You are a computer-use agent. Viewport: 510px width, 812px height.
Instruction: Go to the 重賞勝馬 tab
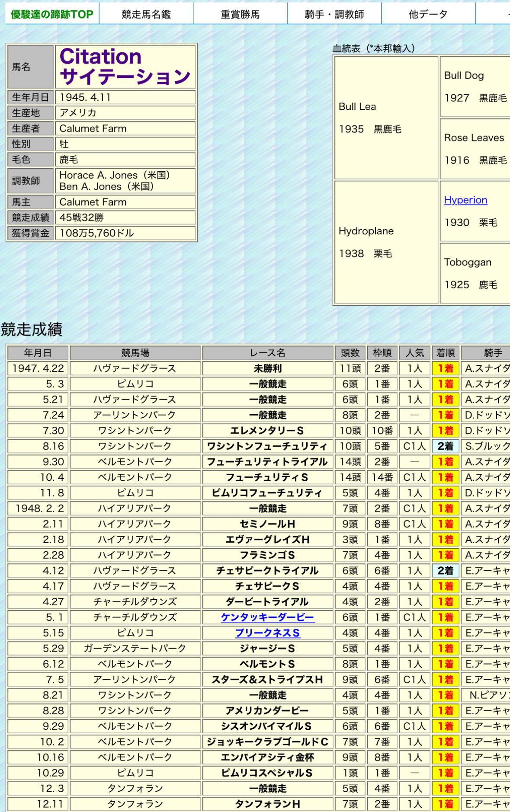240,14
